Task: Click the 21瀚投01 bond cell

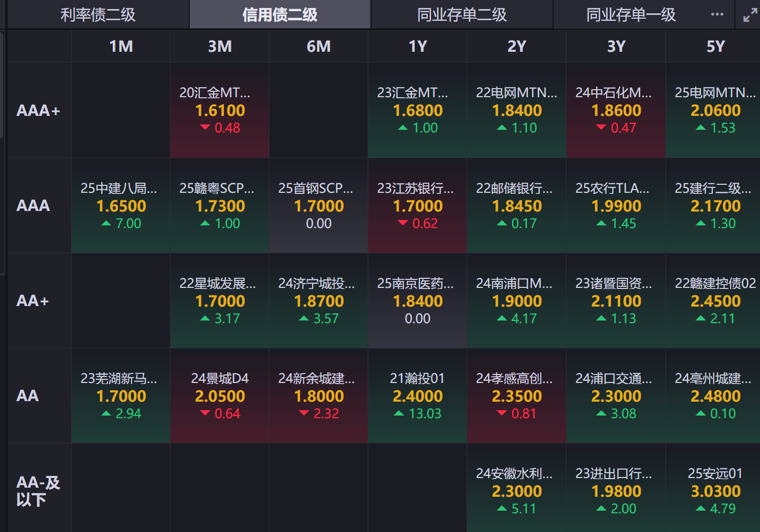Action: [417, 396]
